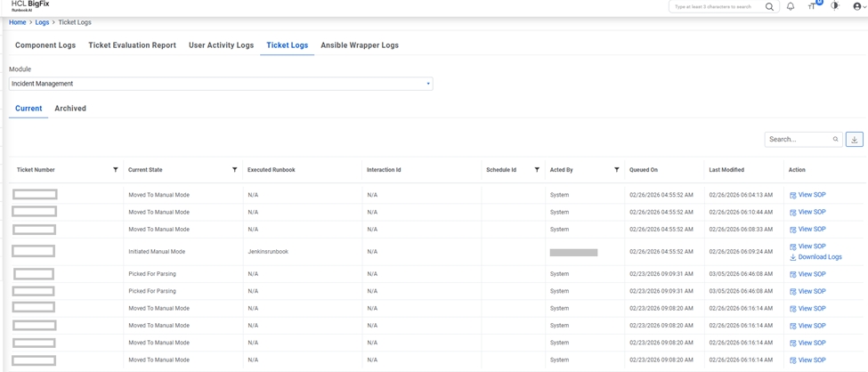Filter the Acted By column

617,170
